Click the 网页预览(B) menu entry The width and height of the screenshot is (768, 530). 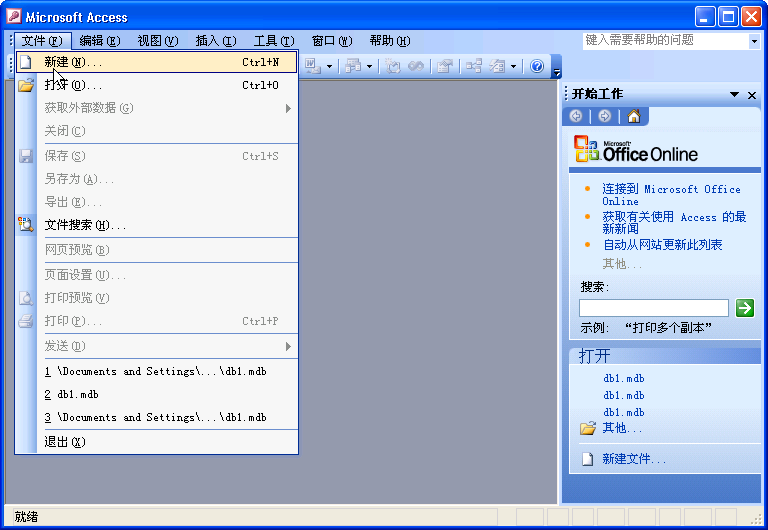tap(157, 250)
